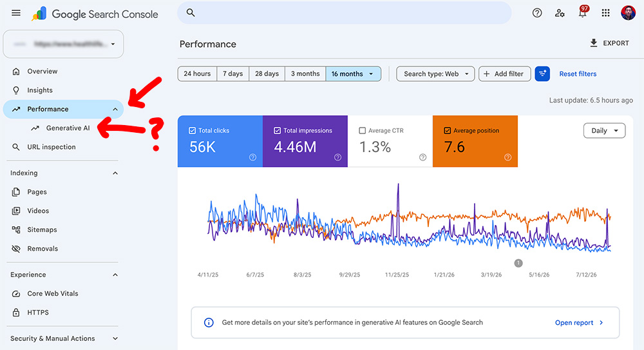Viewport: 644px width, 350px height.
Task: Click the Pages documents icon
Action: (x=16, y=191)
